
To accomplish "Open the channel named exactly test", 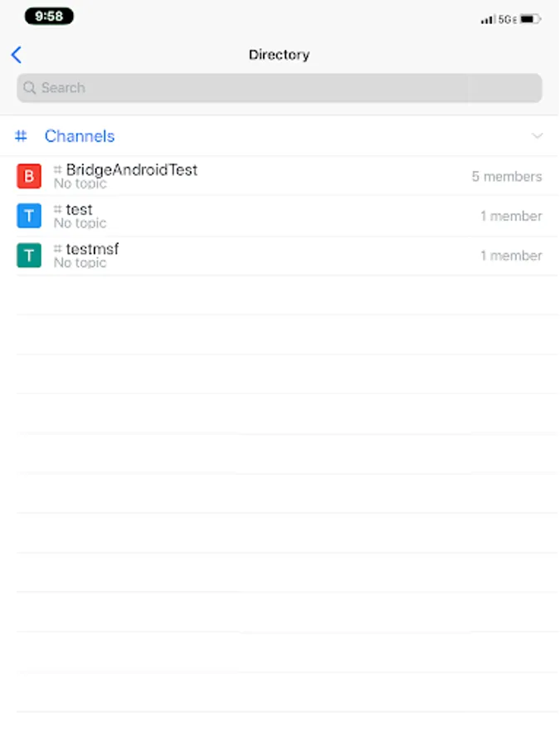I will (x=79, y=209).
